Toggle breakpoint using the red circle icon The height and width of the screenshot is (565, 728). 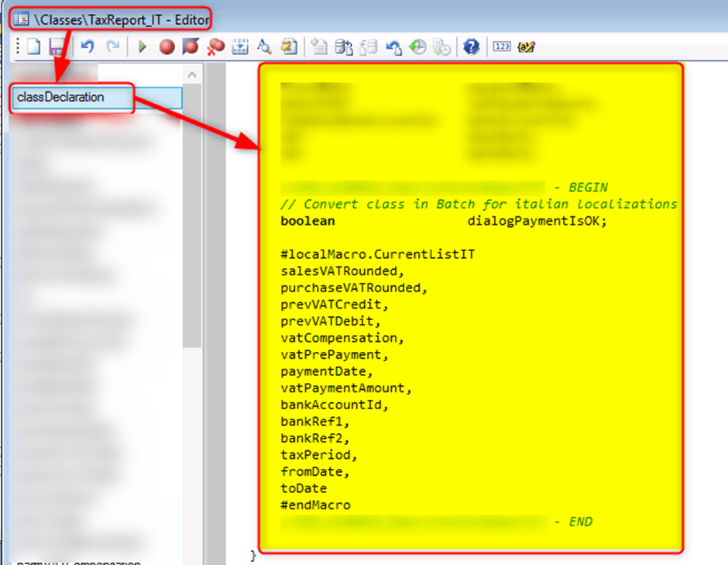click(x=167, y=47)
